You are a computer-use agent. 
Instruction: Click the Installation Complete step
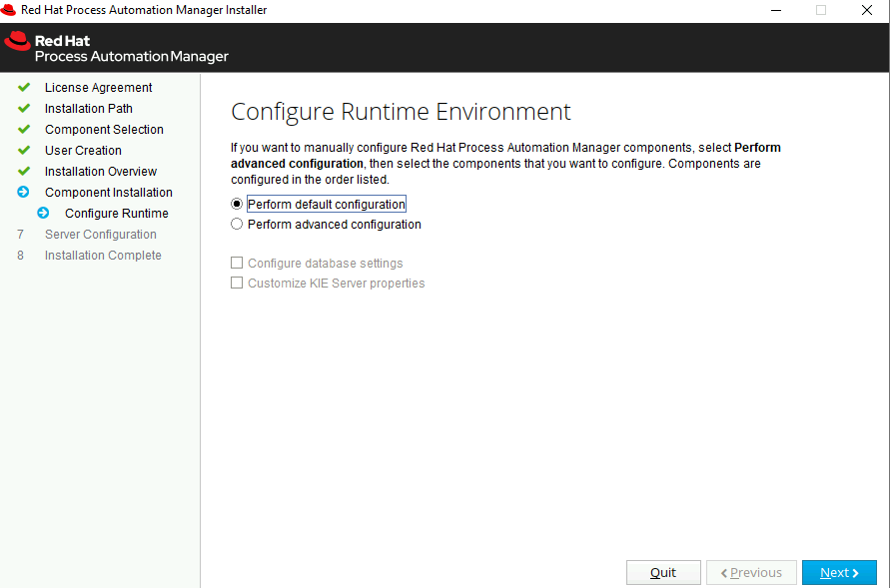coord(103,256)
